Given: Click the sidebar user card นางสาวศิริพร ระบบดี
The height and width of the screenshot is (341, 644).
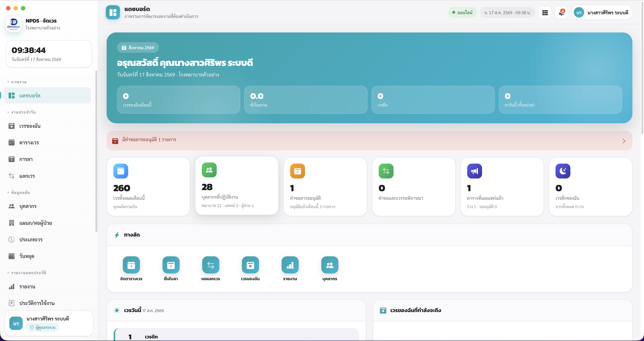Looking at the screenshot, I should (49, 323).
